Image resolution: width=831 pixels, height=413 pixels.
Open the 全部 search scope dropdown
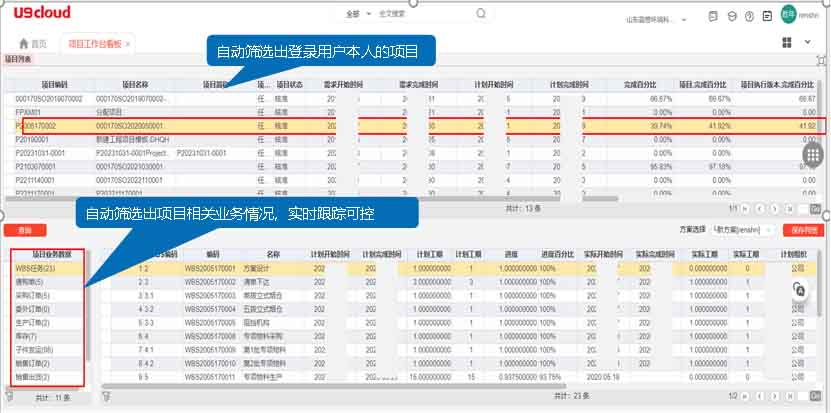pos(355,15)
